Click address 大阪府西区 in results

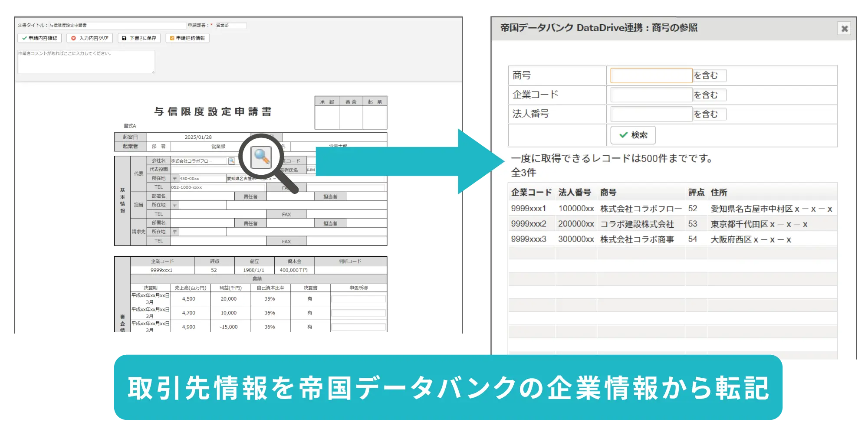751,239
